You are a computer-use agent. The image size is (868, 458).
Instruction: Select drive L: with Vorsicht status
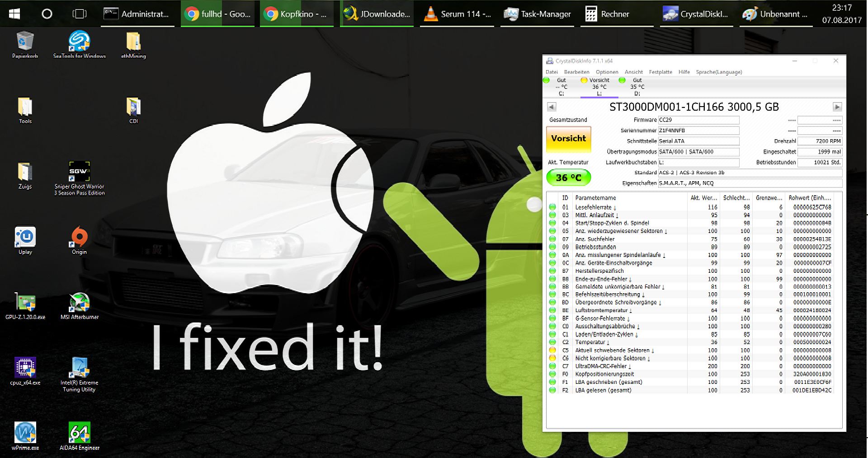(599, 87)
